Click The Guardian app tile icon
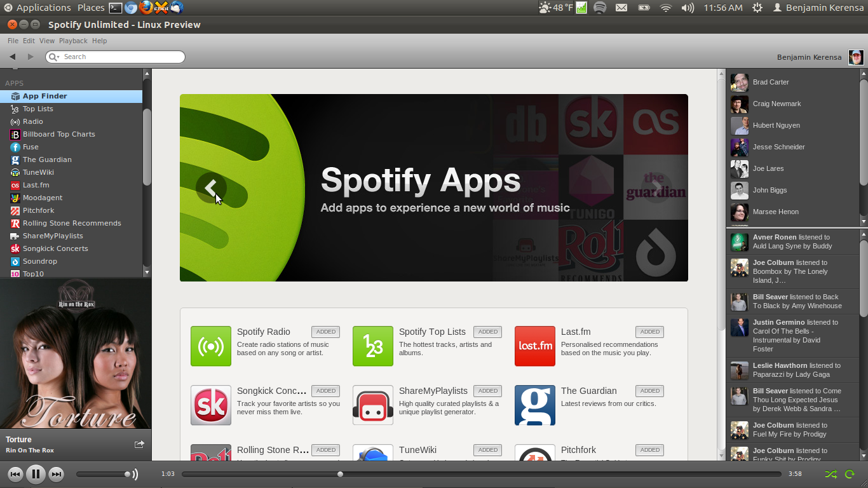Image resolution: width=868 pixels, height=488 pixels. tap(535, 405)
